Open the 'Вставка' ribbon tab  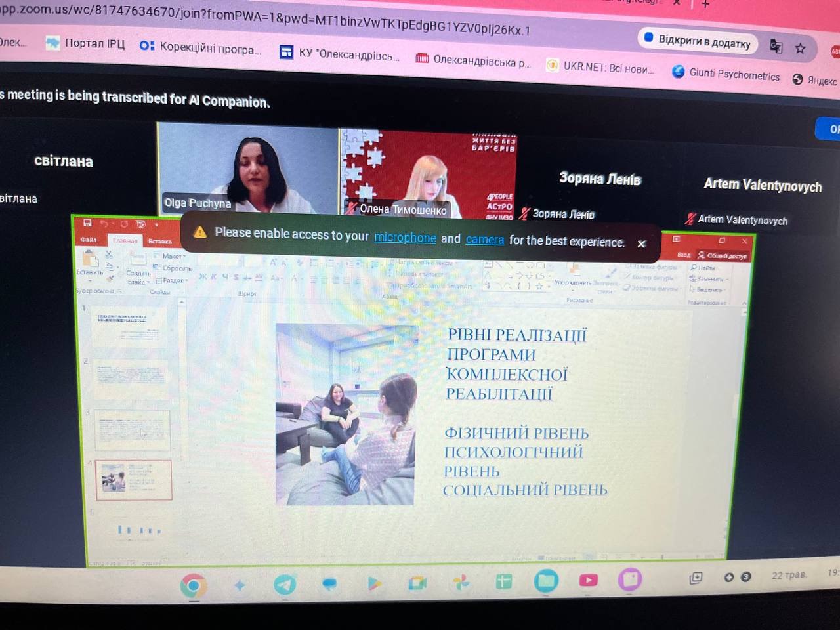tap(159, 241)
